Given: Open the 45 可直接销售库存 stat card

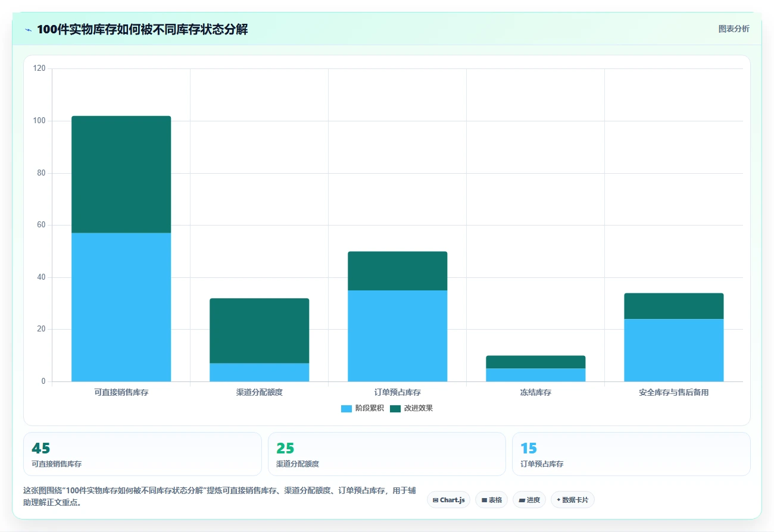Looking at the screenshot, I should (x=142, y=454).
